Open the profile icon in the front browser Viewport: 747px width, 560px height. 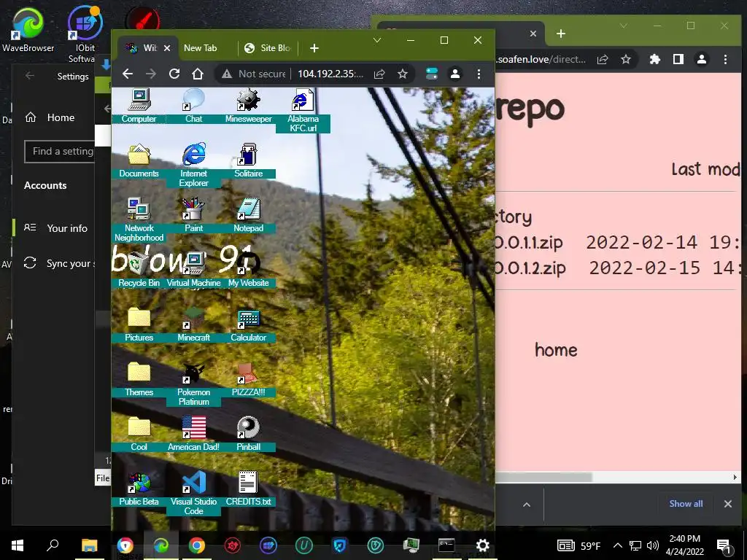click(x=455, y=74)
